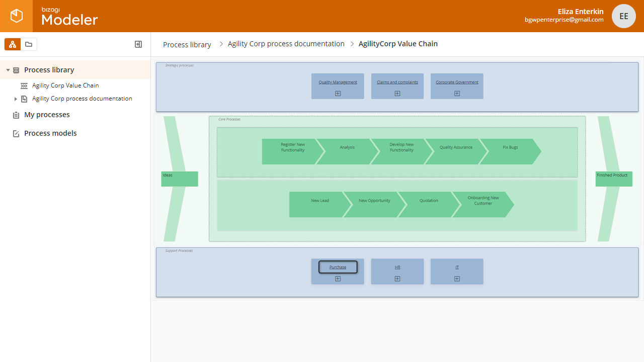Click the Finished Product output box
644x362 pixels.
tap(614, 179)
